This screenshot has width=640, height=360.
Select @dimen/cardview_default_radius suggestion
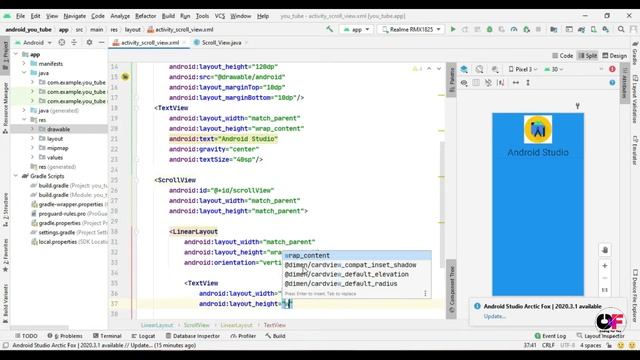(357, 284)
